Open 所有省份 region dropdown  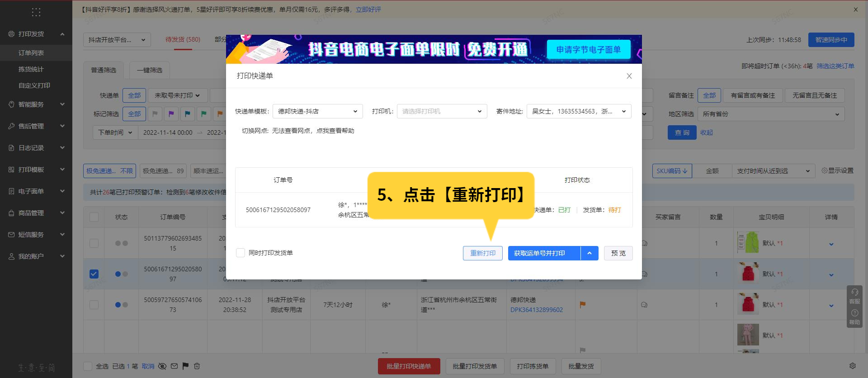tap(771, 114)
